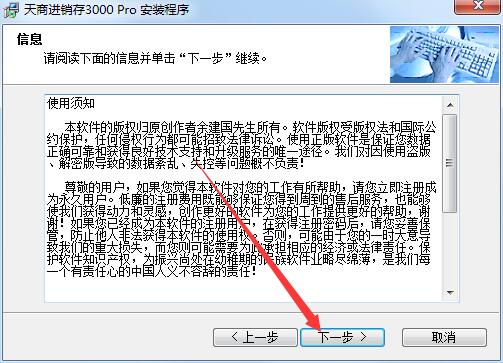Go back with the 上一步 button
Screen dimensions: 503x363
point(255,337)
